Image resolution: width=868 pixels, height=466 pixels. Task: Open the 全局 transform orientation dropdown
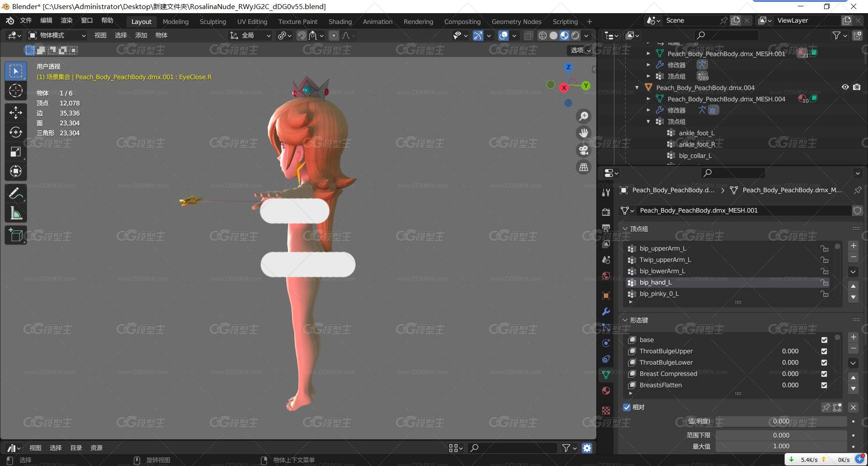tap(250, 35)
